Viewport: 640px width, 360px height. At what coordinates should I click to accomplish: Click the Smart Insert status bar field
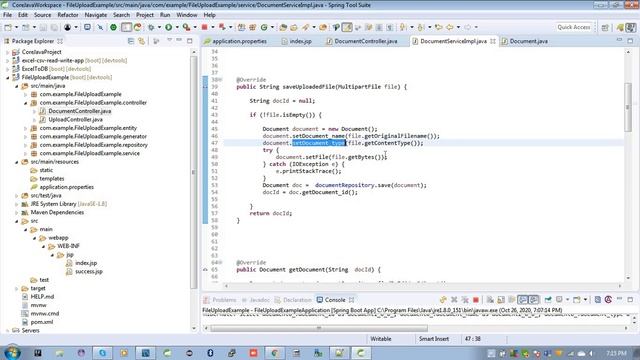pyautogui.click(x=433, y=339)
